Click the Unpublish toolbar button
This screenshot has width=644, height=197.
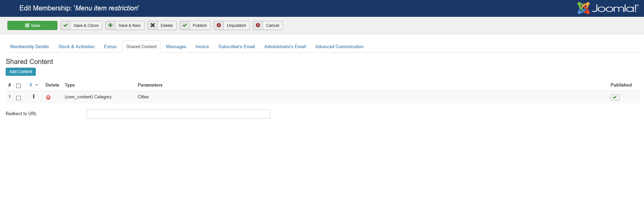pos(232,26)
